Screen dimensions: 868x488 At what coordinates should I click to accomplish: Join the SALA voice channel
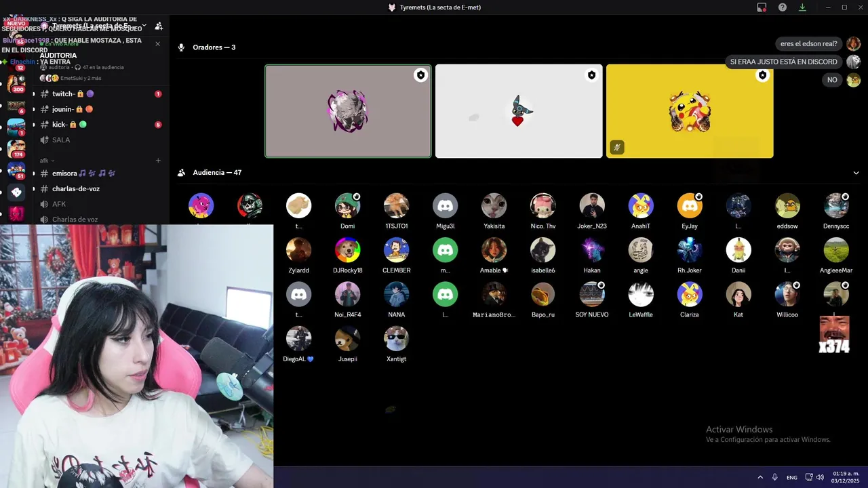point(100,140)
